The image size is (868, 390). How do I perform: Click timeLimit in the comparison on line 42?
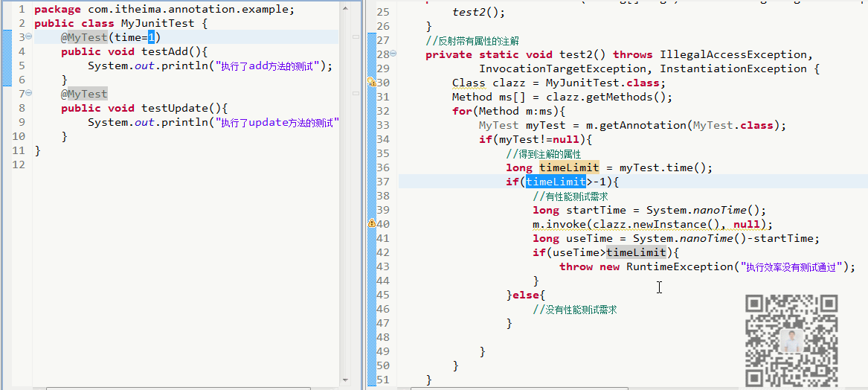[637, 252]
